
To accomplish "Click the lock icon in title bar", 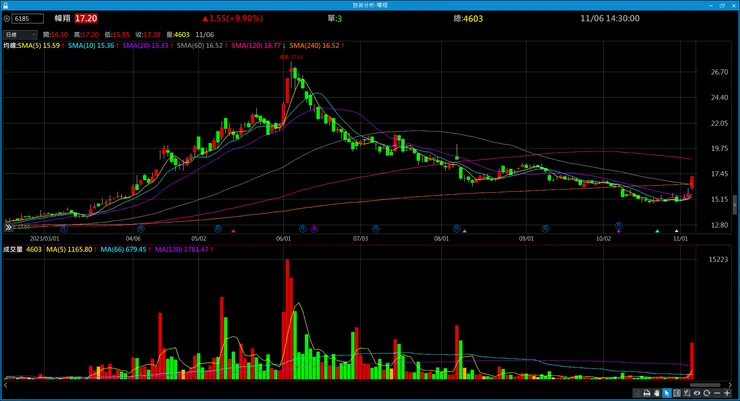I will [x=5, y=5].
